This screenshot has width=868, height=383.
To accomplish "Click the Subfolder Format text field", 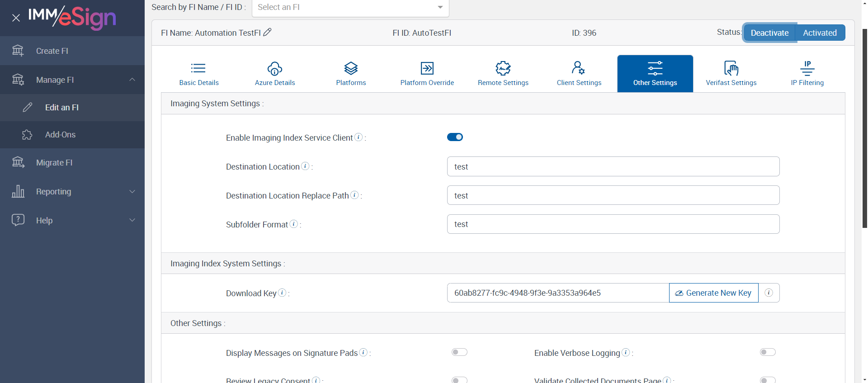I will tap(613, 224).
